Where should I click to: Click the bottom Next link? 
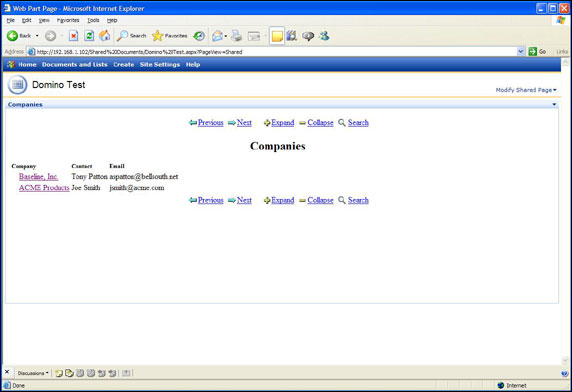point(244,200)
